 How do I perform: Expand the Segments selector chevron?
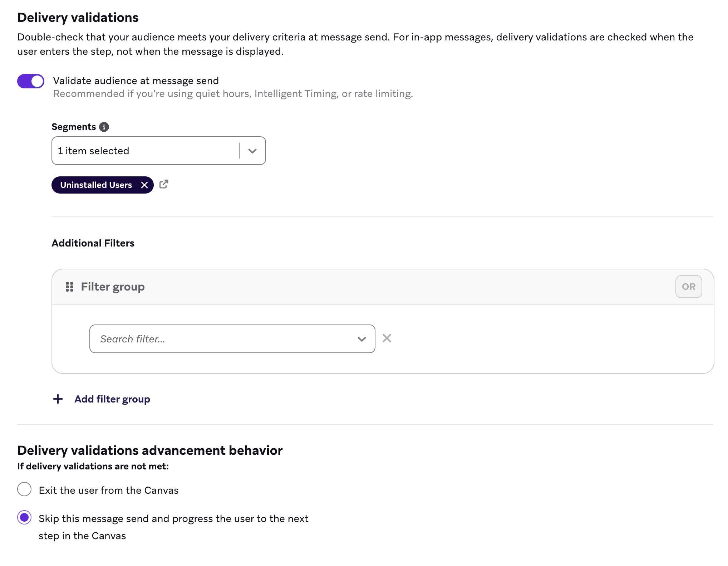click(252, 151)
